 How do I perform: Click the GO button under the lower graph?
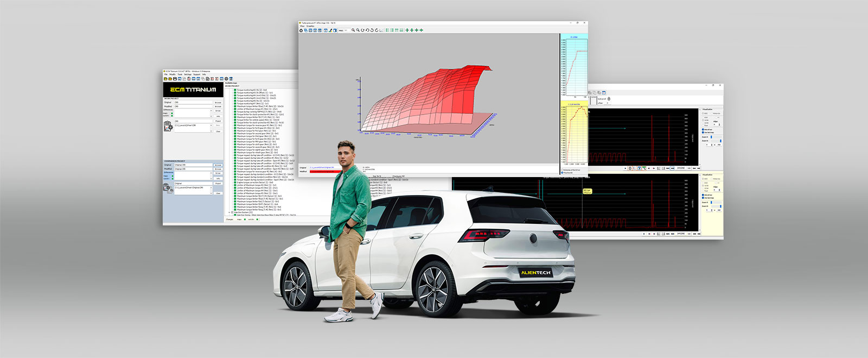tap(690, 234)
